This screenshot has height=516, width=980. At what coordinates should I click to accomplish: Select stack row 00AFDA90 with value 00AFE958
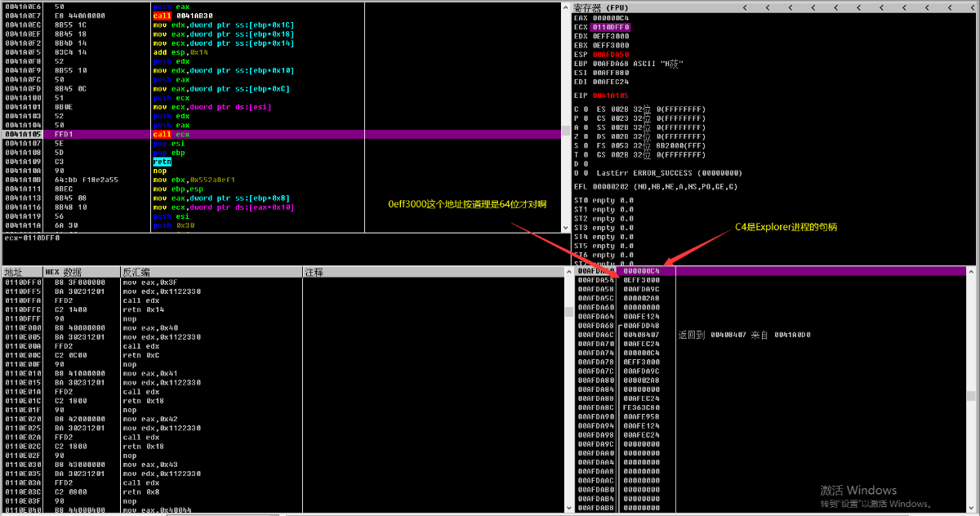tap(770, 416)
